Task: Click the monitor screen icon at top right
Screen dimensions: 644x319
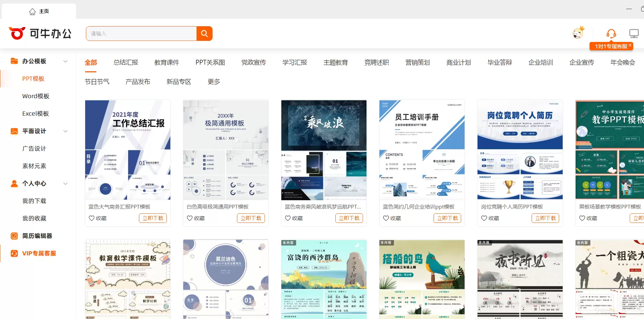Action: pos(634,34)
